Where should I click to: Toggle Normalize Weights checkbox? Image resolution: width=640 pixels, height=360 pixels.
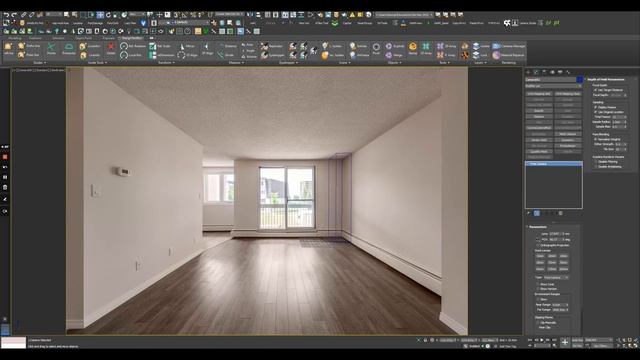(x=595, y=139)
